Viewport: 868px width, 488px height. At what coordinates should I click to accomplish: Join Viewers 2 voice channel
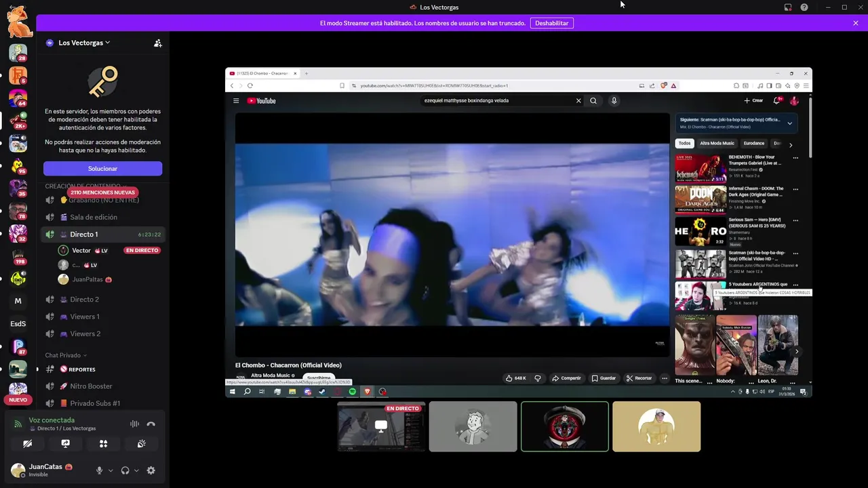point(85,333)
